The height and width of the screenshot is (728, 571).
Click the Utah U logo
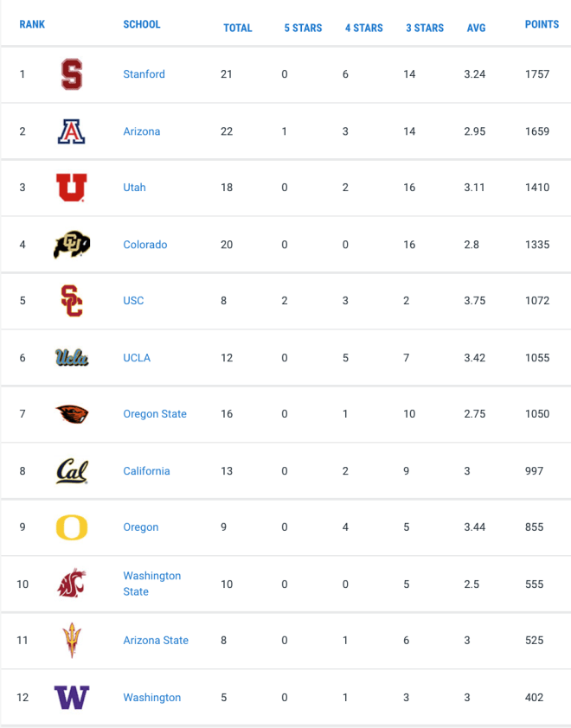click(72, 188)
